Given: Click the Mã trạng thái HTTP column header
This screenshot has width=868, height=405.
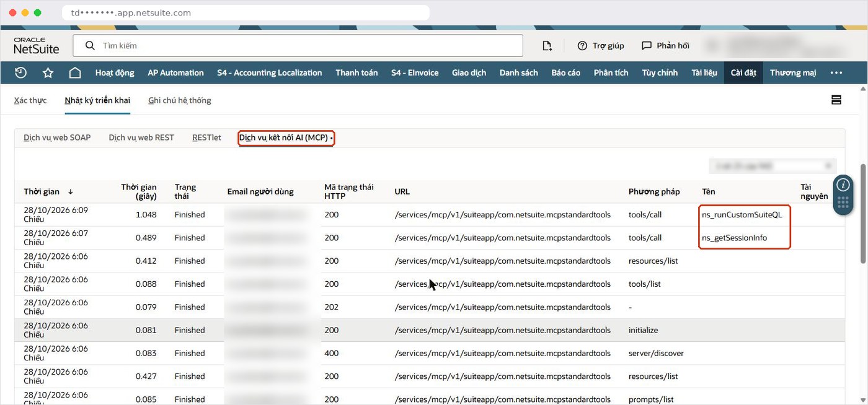Looking at the screenshot, I should tap(349, 191).
